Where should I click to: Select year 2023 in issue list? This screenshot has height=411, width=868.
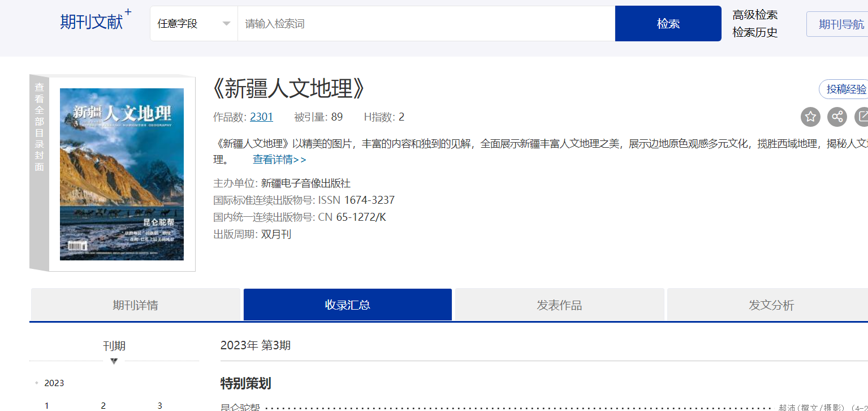click(54, 383)
